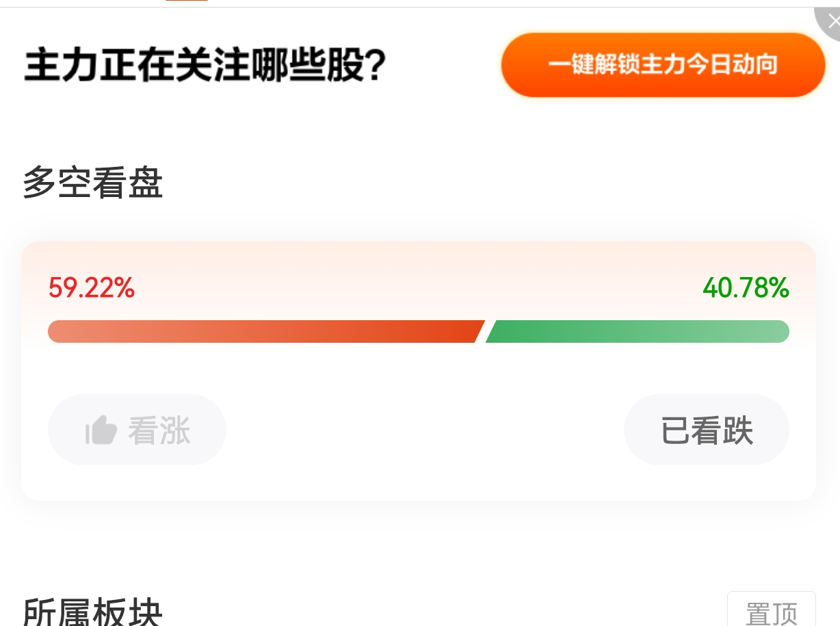
Task: Tap the pink gradient header of the sentiment card
Action: (419, 259)
